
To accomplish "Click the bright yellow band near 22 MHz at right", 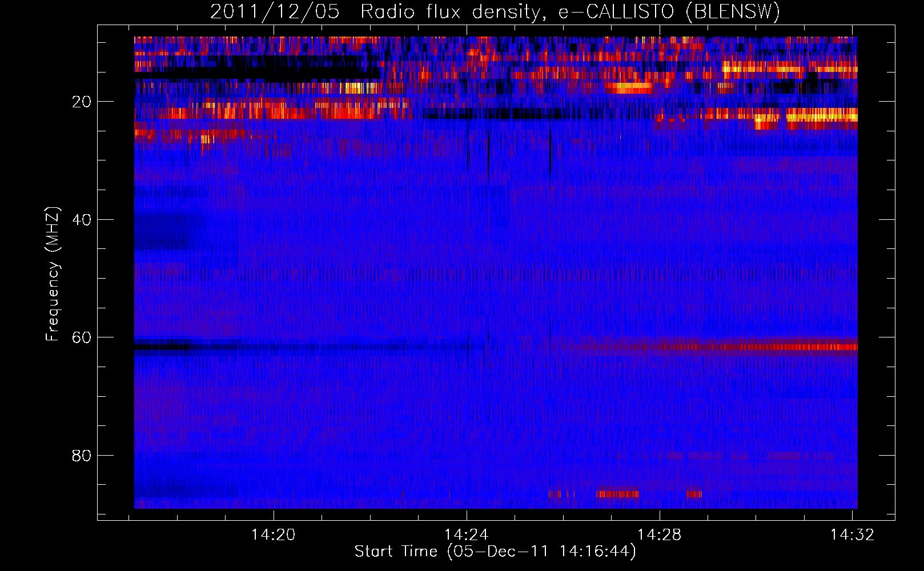I will [822, 118].
